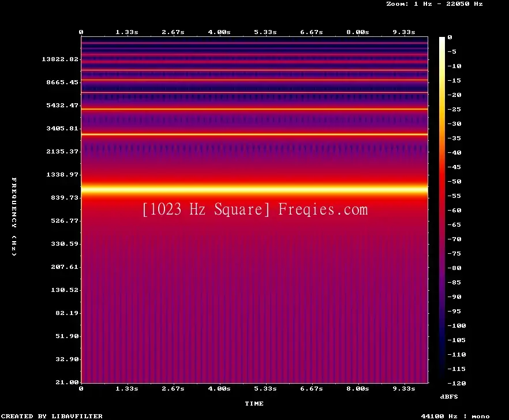The image size is (509, 420).
Task: Click the -40 dBFS scale label
Action: point(454,152)
